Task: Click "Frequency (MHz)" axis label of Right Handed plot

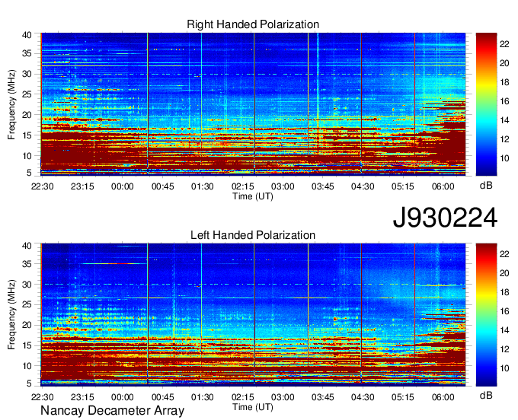Action: pos(11,104)
